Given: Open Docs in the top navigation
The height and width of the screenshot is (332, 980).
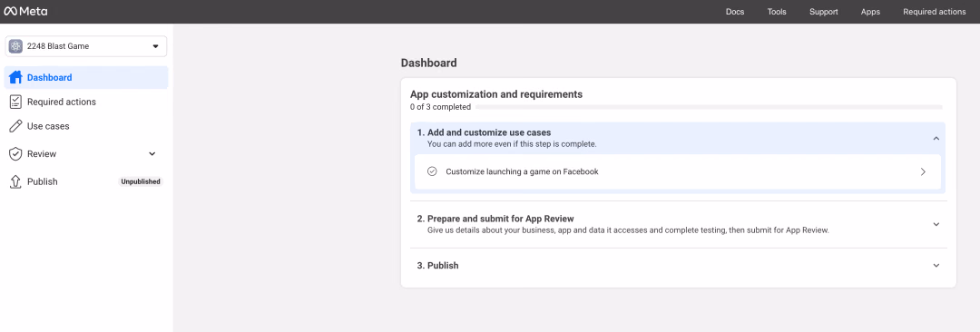Looking at the screenshot, I should (x=735, y=11).
